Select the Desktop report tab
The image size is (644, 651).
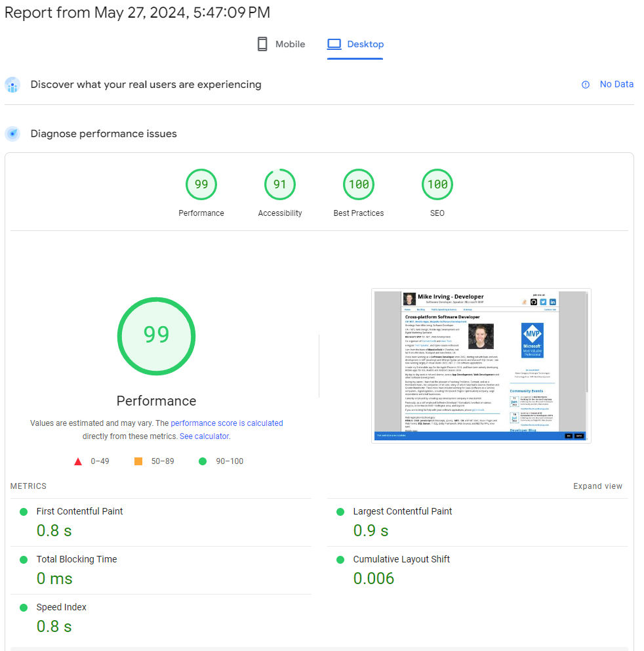tap(355, 44)
